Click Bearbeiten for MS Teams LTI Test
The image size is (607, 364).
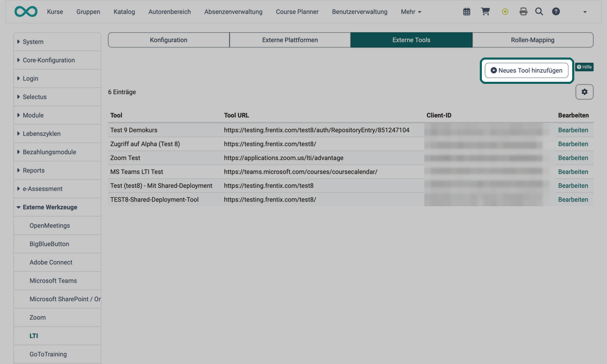coord(573,172)
